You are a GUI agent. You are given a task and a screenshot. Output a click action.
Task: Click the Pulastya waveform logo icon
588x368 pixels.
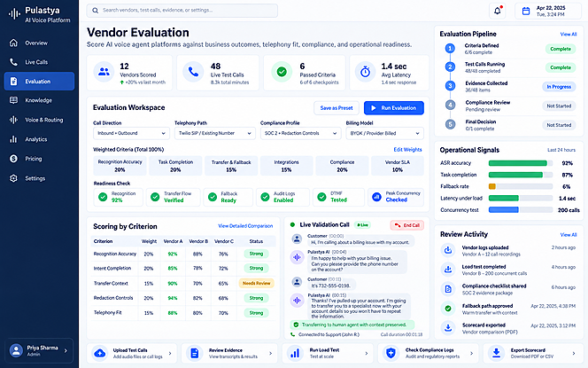click(14, 14)
